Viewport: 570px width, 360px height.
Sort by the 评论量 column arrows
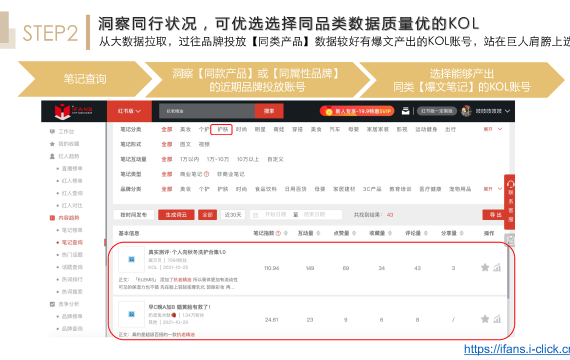pos(425,233)
